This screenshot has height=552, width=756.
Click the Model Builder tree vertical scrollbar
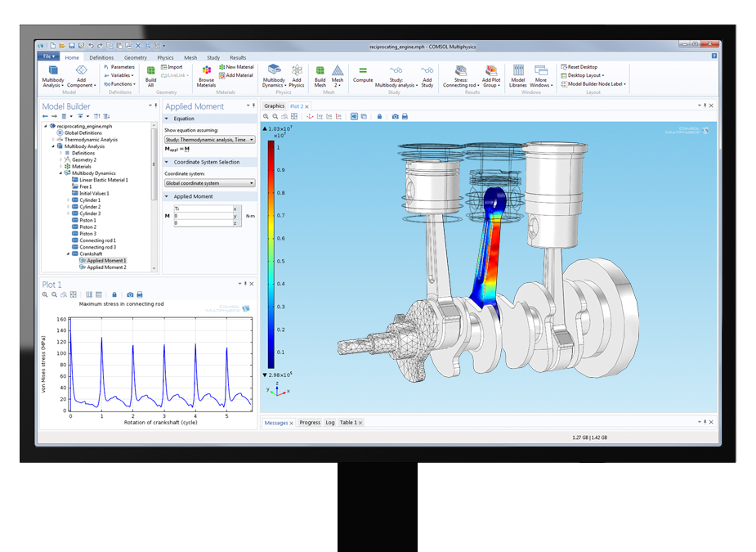point(154,164)
